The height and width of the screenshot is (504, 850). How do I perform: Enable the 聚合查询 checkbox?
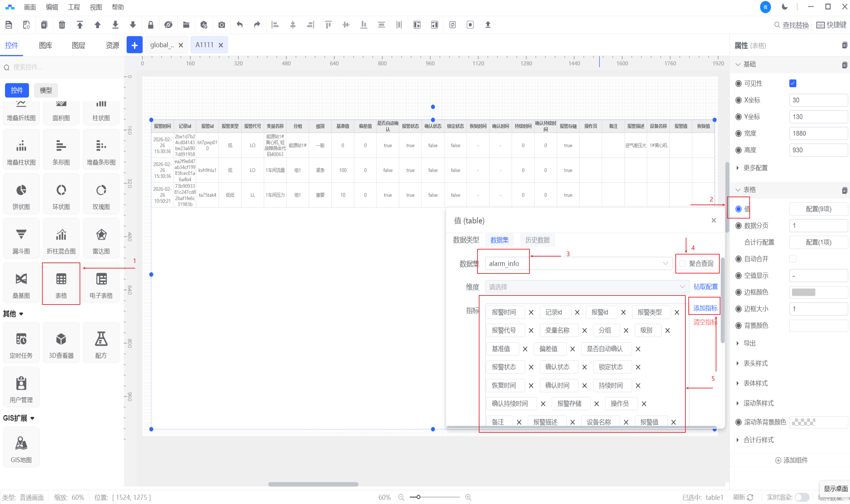[682, 263]
